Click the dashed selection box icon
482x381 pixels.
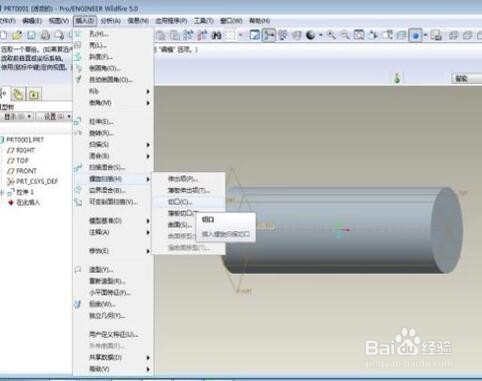231,35
